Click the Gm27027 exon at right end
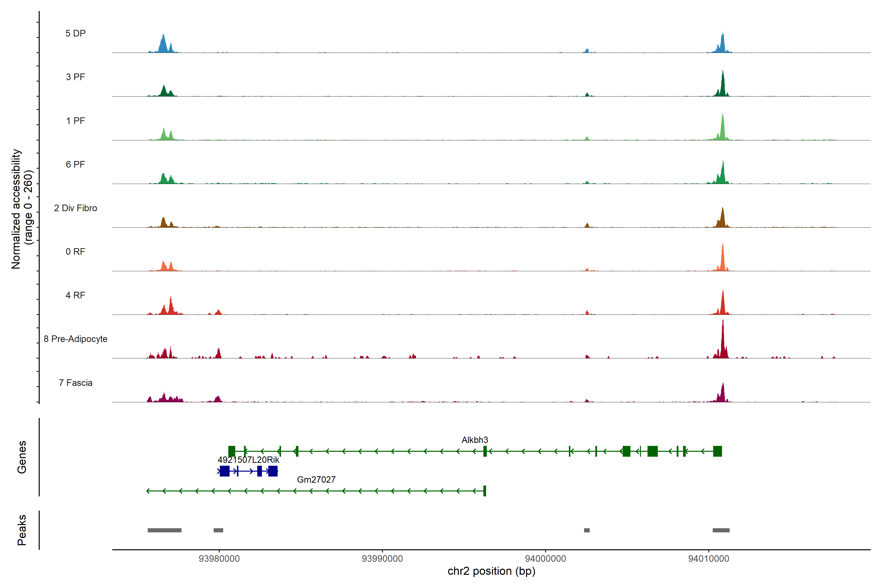The image size is (882, 588). (485, 491)
